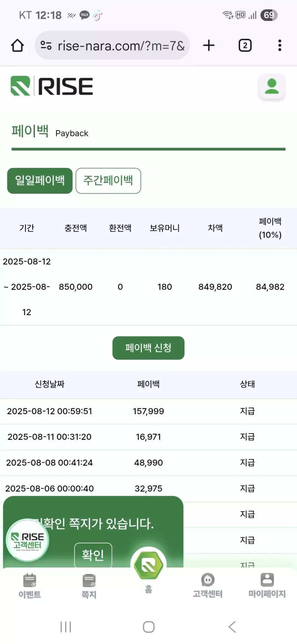The width and height of the screenshot is (297, 644).
Task: Open 고객센터 in bottom navigation
Action: click(208, 586)
